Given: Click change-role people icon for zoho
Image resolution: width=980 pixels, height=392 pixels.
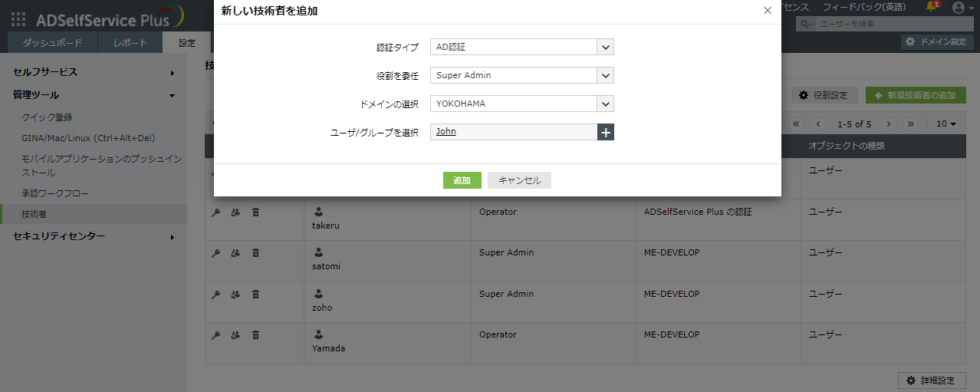Looking at the screenshot, I should click(235, 294).
